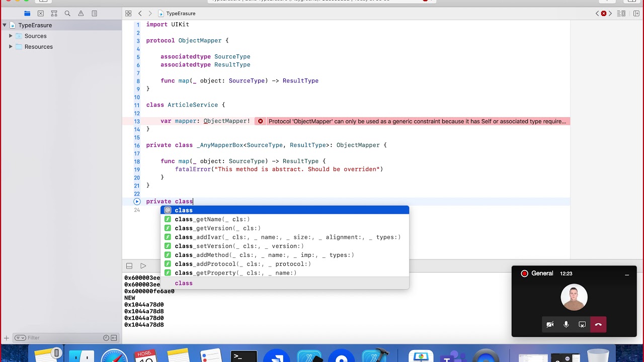The image size is (644, 362).
Task: Jump to next issue arrow
Action: 610,14
